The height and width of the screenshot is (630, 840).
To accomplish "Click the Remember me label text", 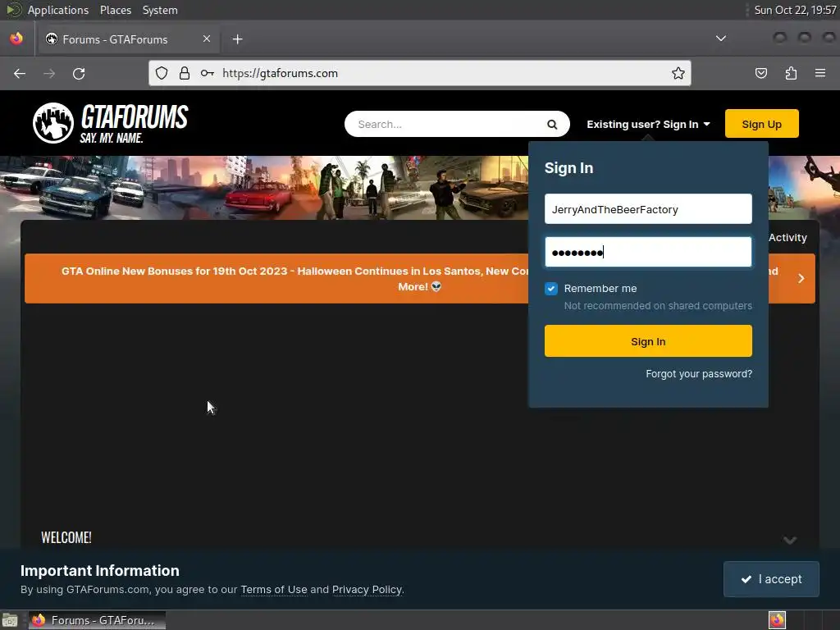I will [600, 289].
